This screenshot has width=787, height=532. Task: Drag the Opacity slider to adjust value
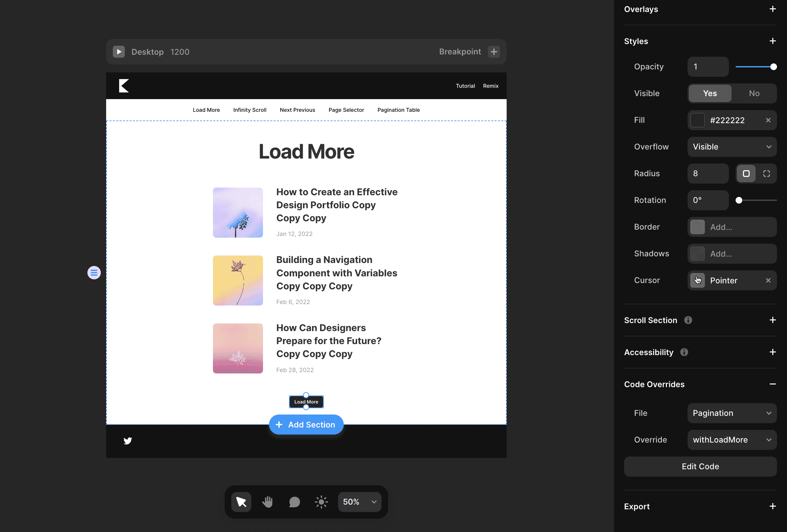(773, 66)
